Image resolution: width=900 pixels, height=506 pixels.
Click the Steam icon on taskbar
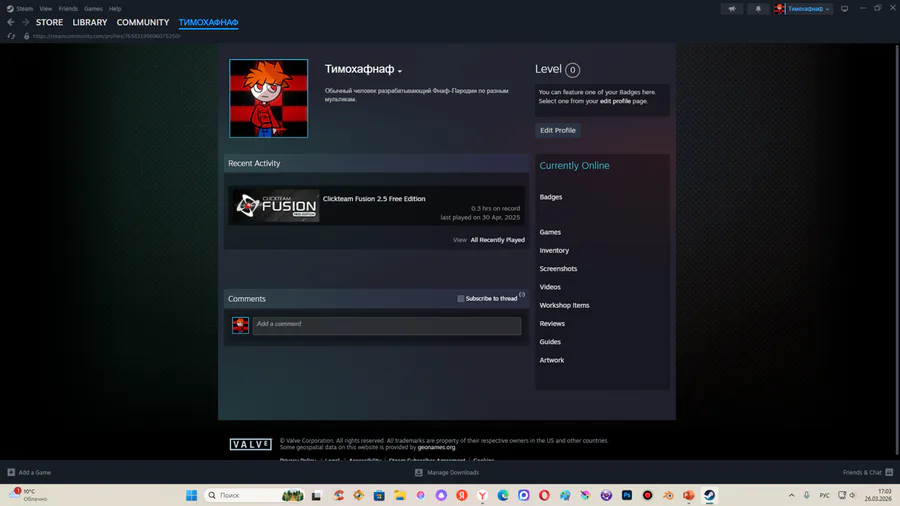[709, 495]
